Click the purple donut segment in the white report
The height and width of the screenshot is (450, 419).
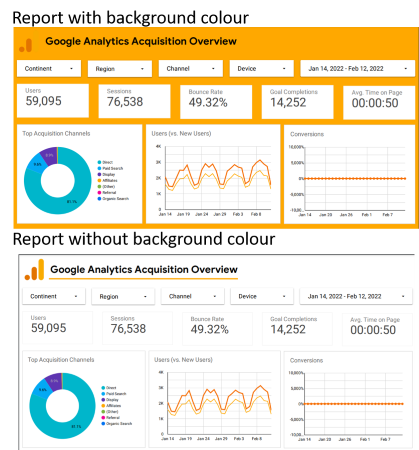[x=55, y=381]
